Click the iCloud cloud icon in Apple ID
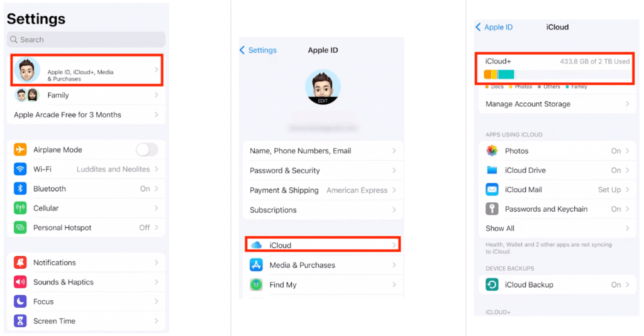The image size is (644, 336). coord(257,246)
